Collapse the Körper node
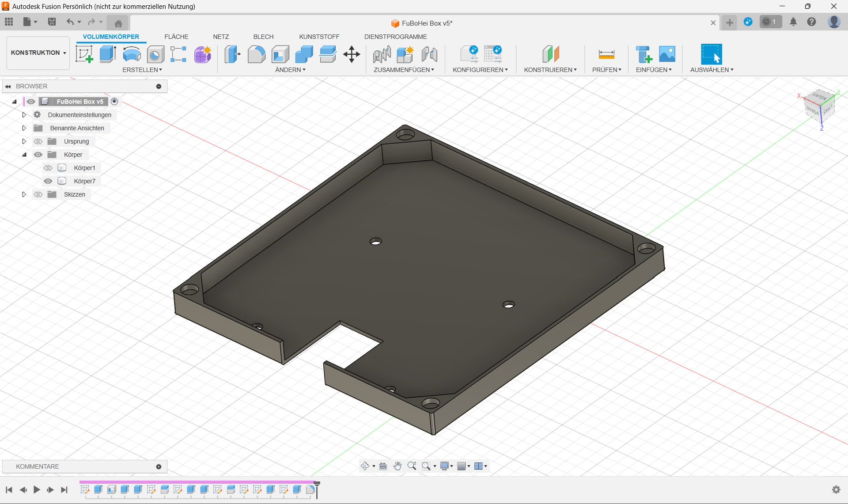 click(x=24, y=155)
